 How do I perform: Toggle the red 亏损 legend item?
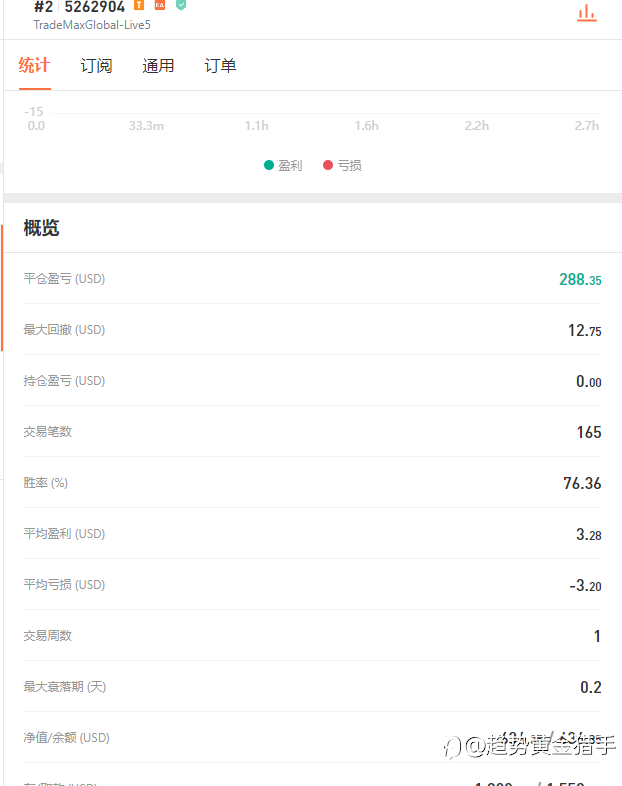pyautogui.click(x=342, y=165)
